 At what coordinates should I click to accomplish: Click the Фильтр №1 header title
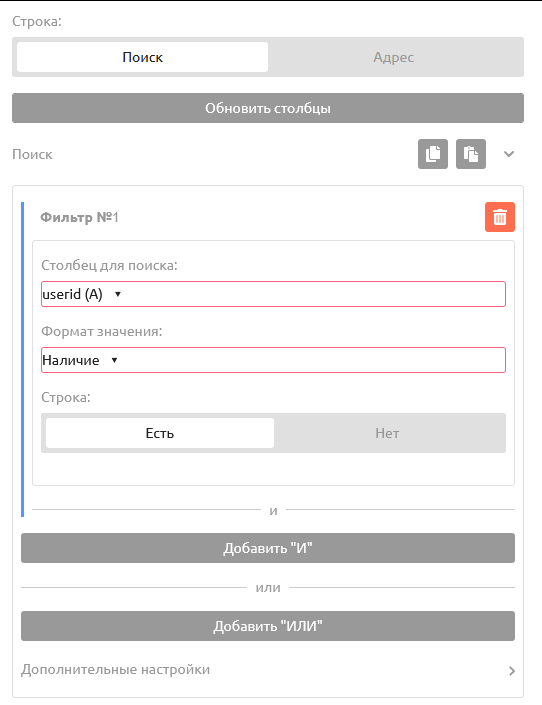tap(80, 217)
